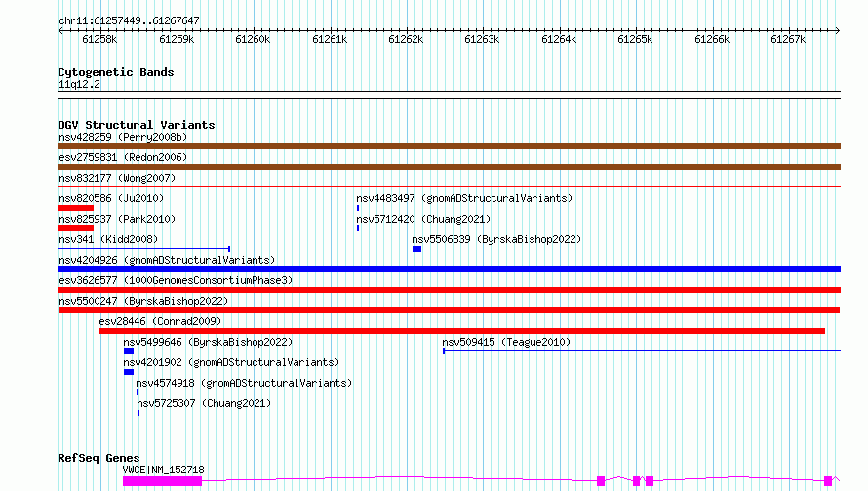The height and width of the screenshot is (491, 868).
Task: Click nsv4574918 (gnomADStructuralVariants) label
Action: tap(244, 383)
